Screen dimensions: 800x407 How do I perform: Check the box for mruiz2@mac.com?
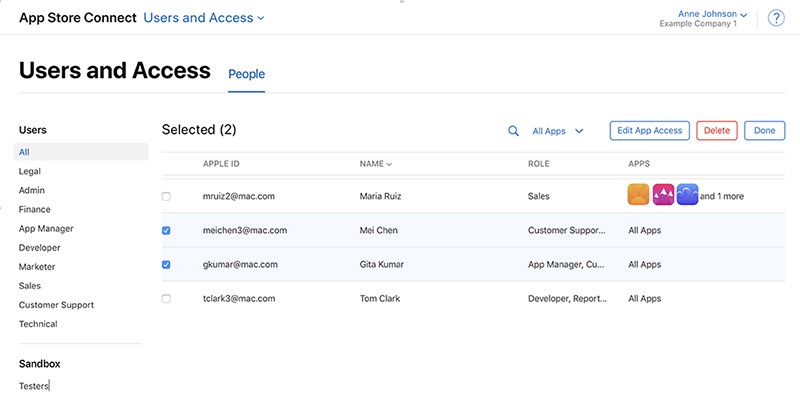[x=166, y=196]
